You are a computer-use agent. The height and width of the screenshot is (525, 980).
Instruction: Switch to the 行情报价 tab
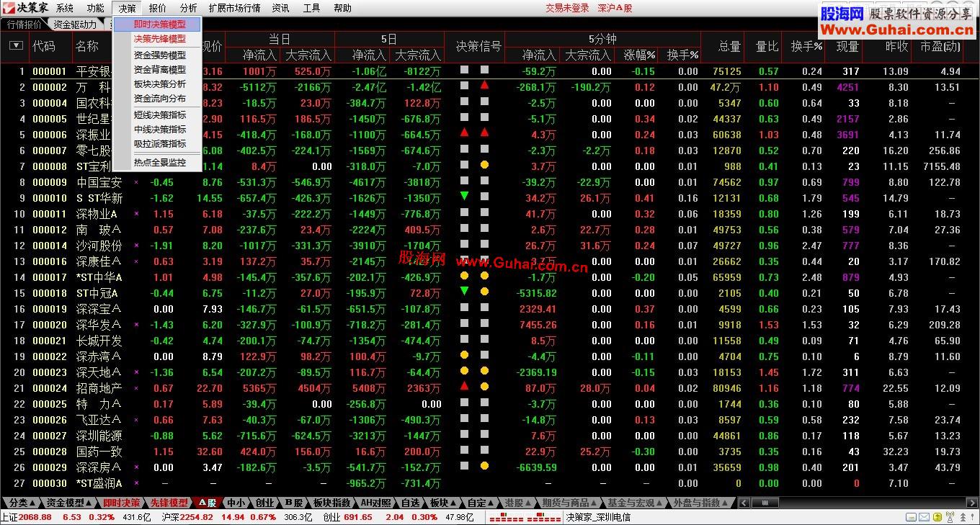coord(24,24)
